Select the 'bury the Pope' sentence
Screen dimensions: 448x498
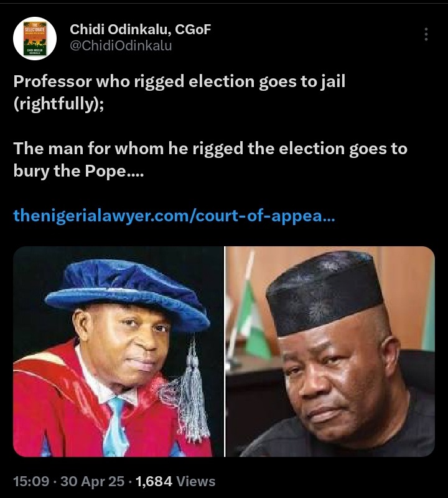click(x=78, y=171)
